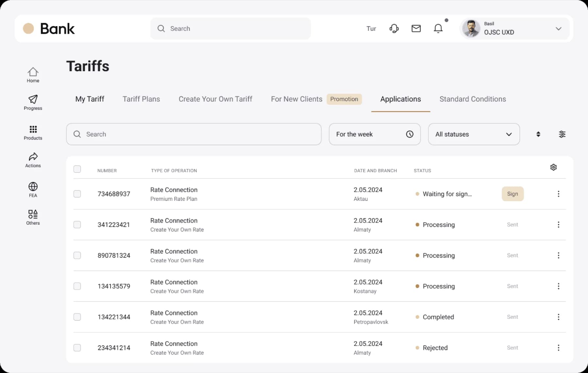
Task: Open the mail envelope icon
Action: click(416, 28)
